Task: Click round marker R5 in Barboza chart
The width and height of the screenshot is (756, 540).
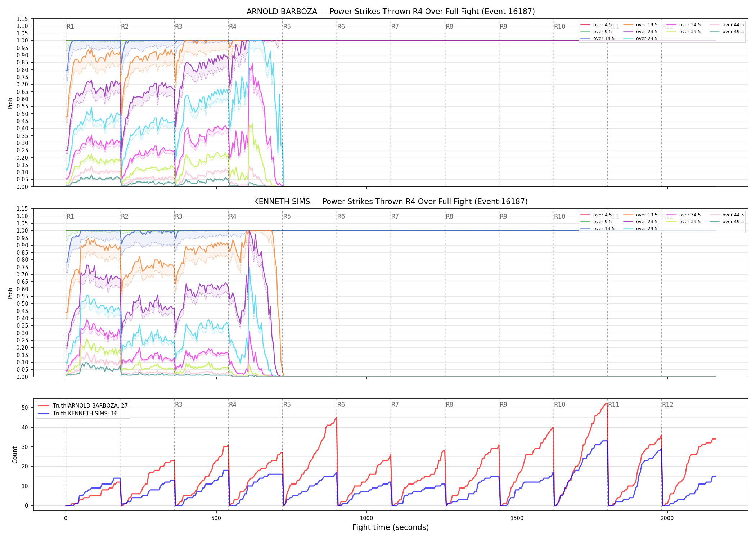Action: click(287, 27)
